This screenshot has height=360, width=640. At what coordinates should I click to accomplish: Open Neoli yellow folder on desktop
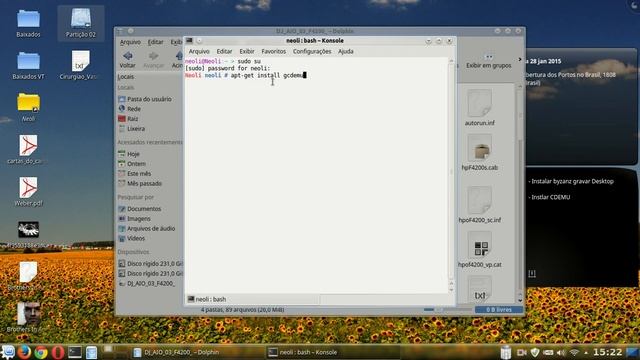[x=28, y=108]
